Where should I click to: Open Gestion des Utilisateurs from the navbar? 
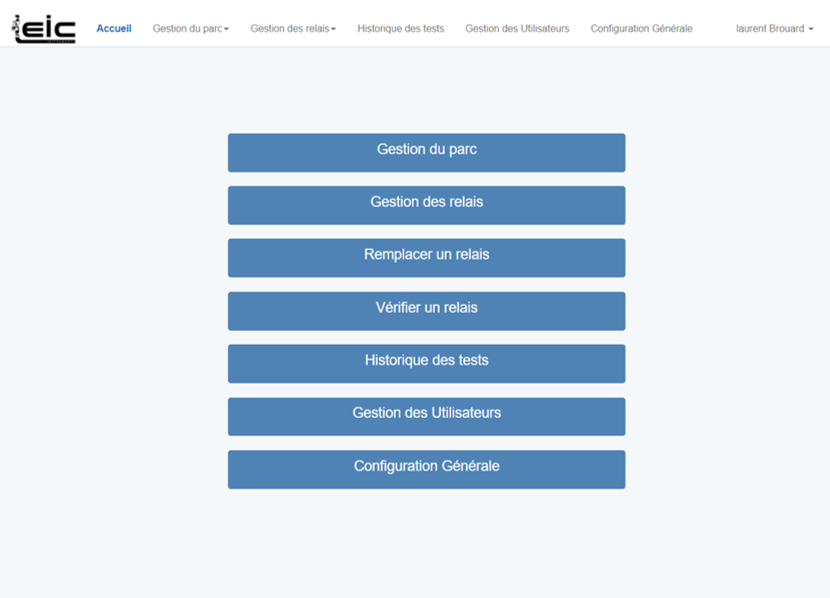[516, 29]
